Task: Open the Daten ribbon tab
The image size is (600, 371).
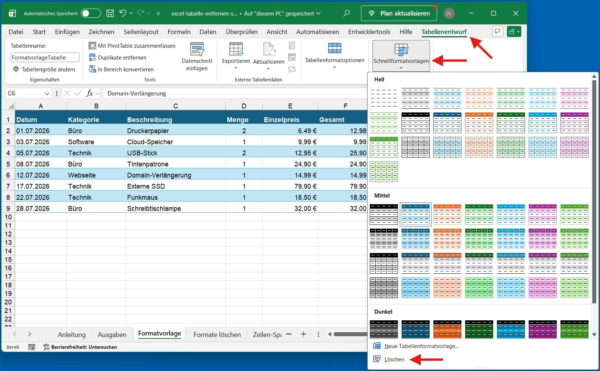Action: click(208, 32)
